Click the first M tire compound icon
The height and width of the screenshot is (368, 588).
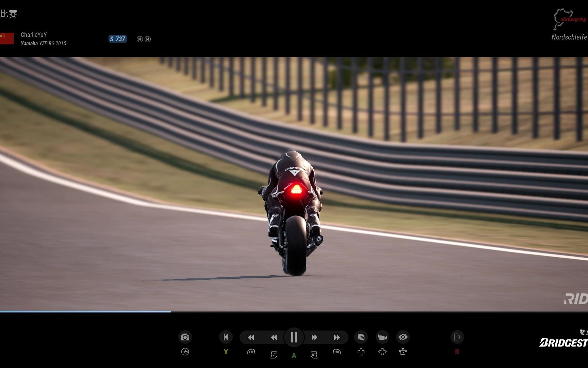point(140,39)
